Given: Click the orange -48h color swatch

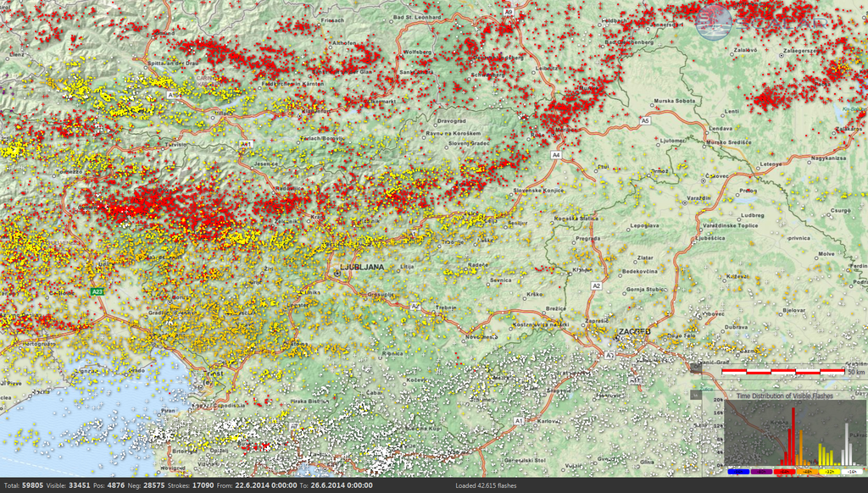Looking at the screenshot, I should pos(807,472).
